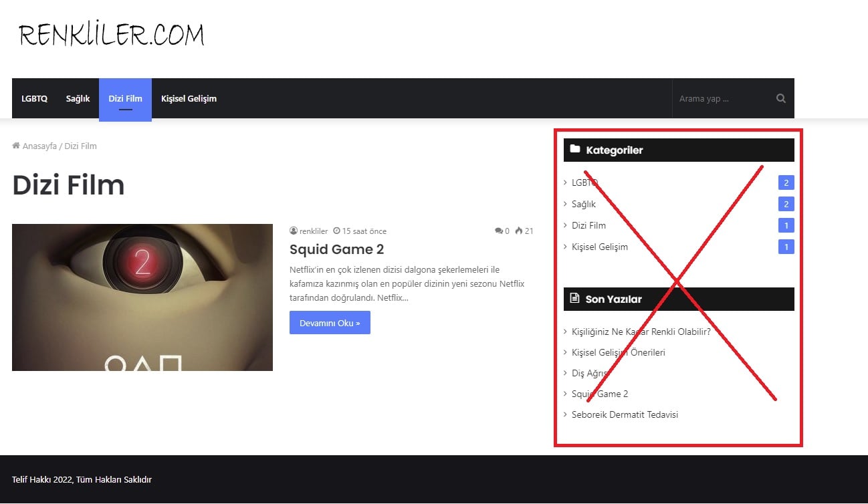
Task: Click the Dizi Film breadcrumb text
Action: pyautogui.click(x=81, y=146)
